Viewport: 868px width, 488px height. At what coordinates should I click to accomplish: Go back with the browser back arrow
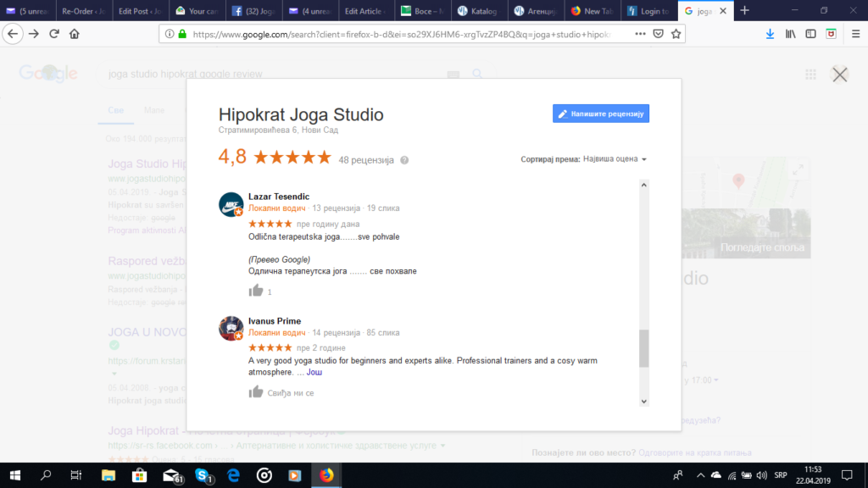[x=12, y=34]
